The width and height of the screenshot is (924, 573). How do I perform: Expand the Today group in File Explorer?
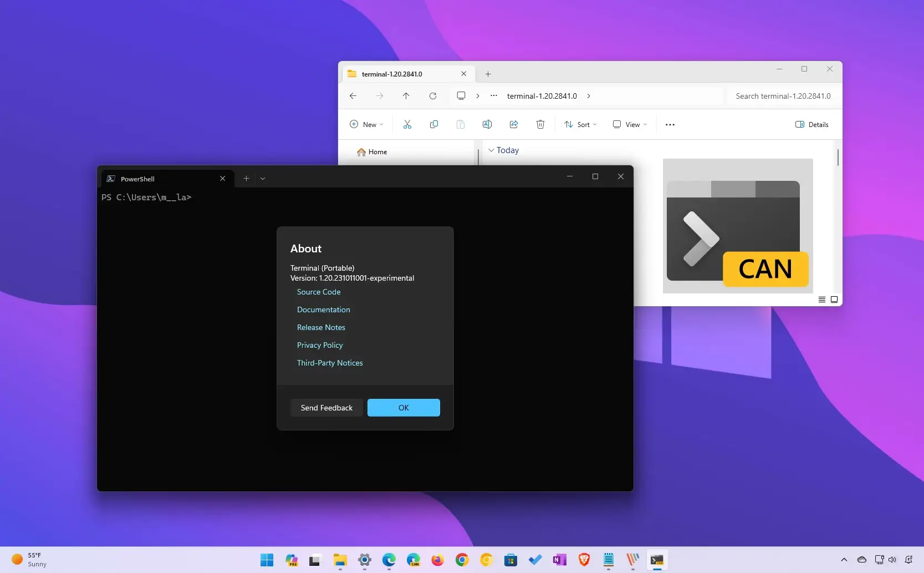pos(491,150)
